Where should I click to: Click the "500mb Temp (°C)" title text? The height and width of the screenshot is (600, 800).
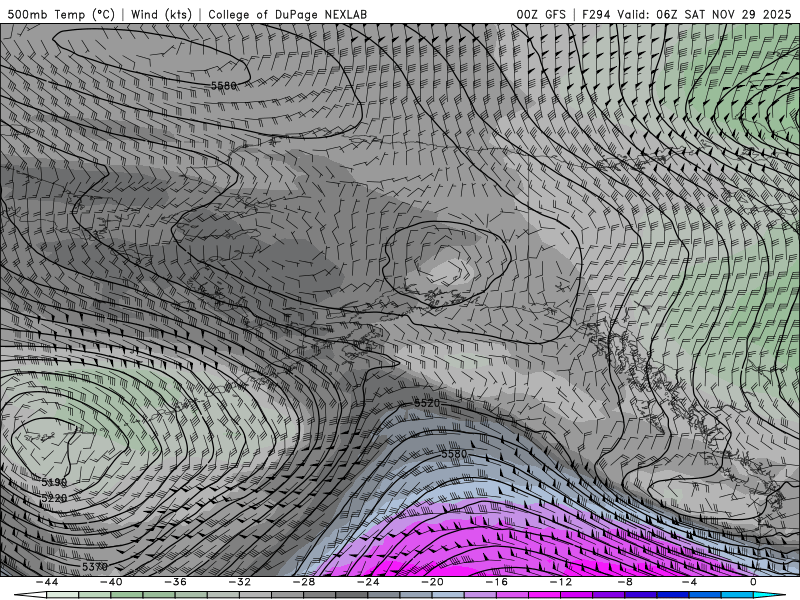coord(61,14)
